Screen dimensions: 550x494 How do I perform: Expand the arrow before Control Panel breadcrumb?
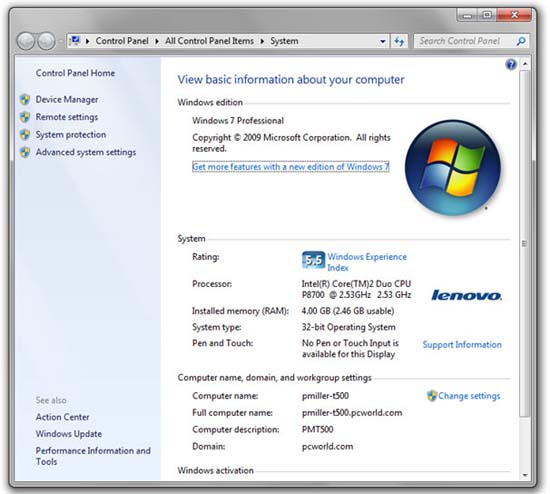click(88, 41)
